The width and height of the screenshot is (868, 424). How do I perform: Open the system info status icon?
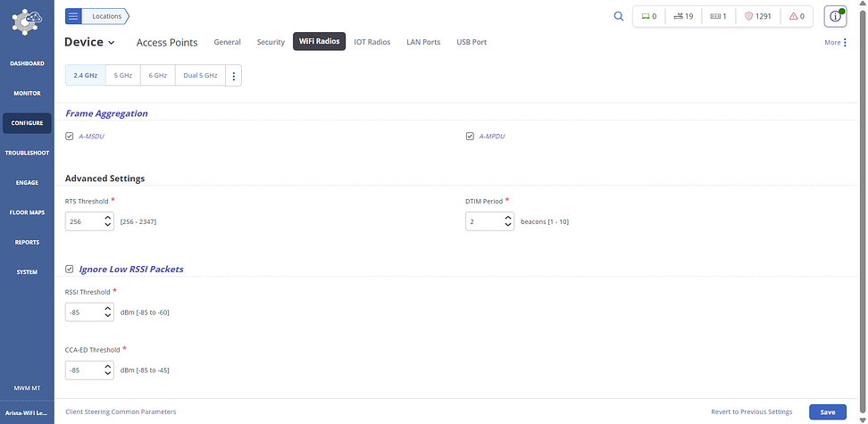point(834,17)
